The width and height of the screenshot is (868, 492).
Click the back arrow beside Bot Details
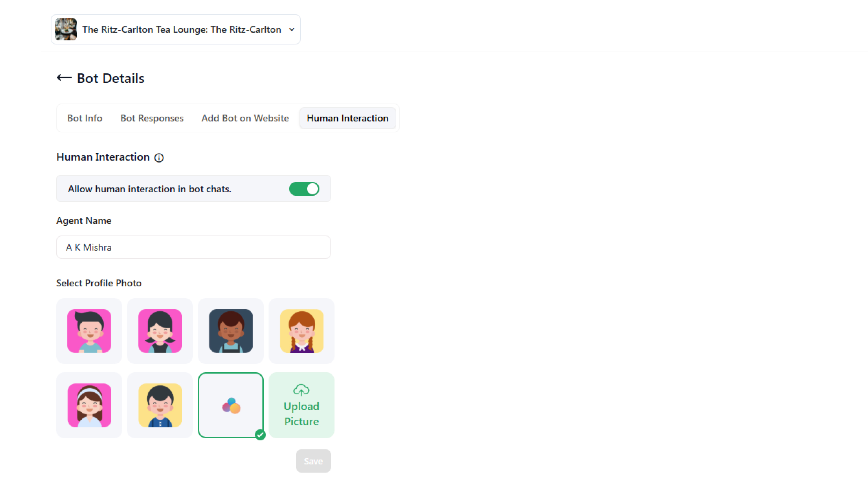[x=64, y=78]
